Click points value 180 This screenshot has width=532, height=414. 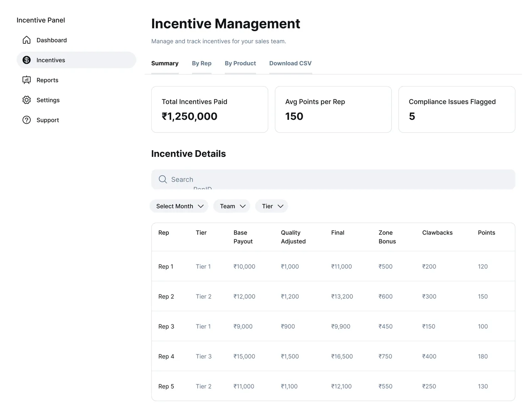(x=483, y=356)
